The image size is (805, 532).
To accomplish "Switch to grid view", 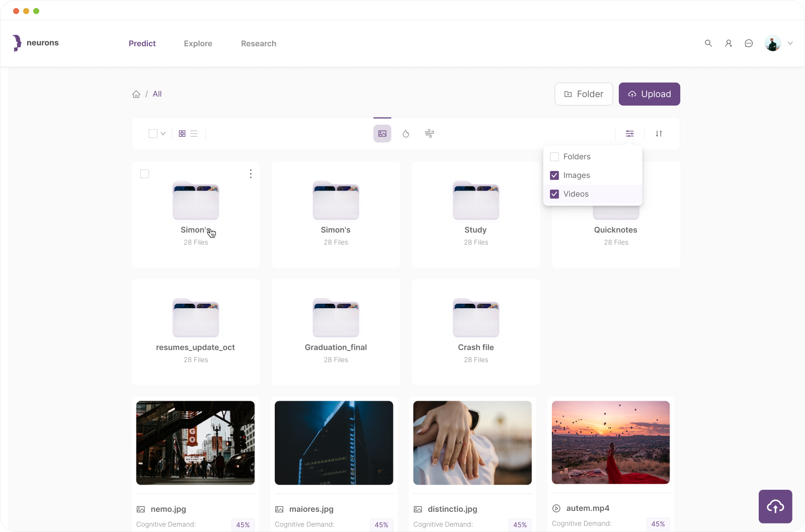I will tap(182, 134).
